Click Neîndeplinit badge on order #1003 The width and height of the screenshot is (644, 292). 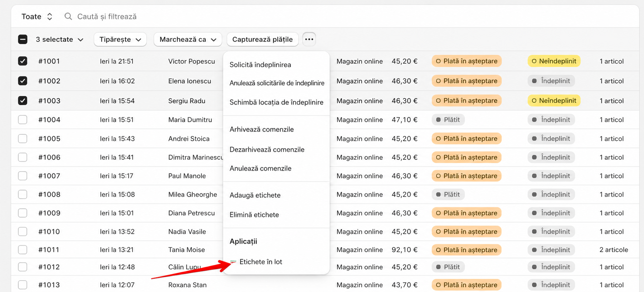pos(554,101)
